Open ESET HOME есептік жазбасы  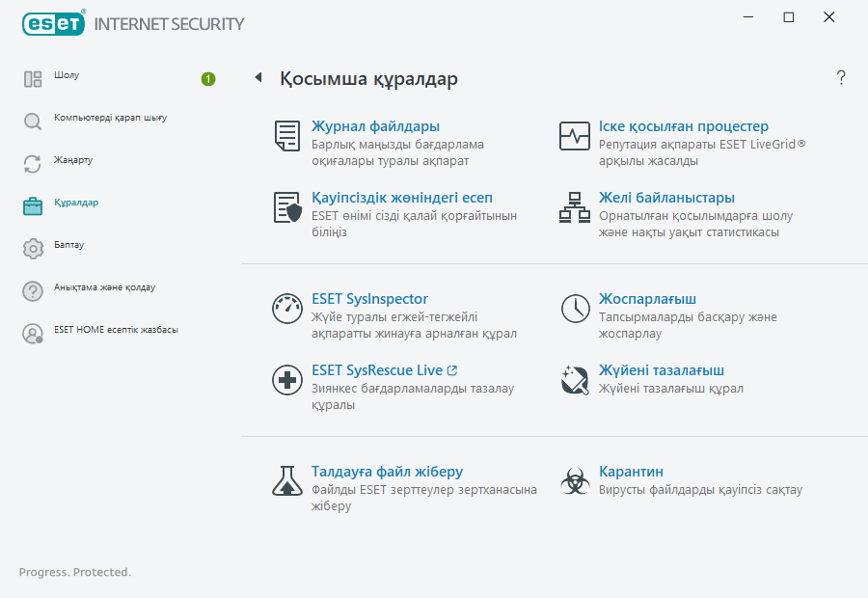(116, 330)
